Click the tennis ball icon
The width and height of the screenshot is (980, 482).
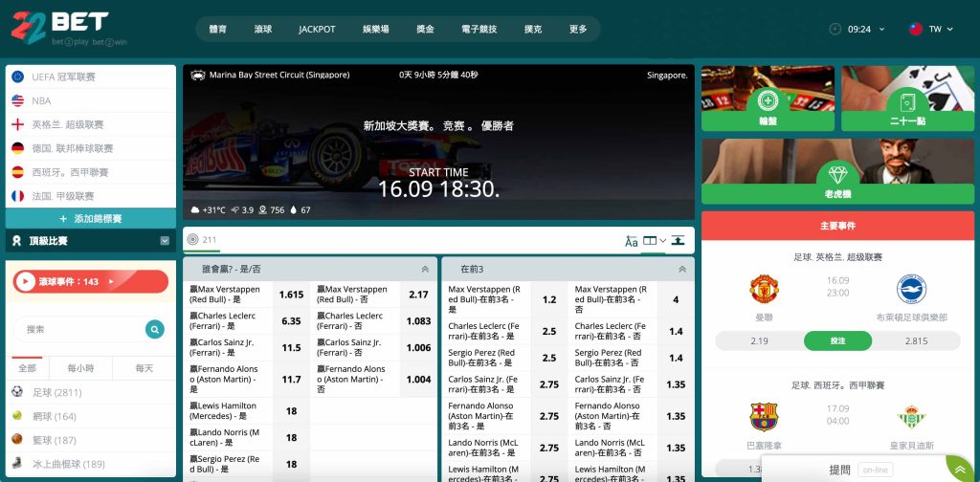[x=17, y=416]
